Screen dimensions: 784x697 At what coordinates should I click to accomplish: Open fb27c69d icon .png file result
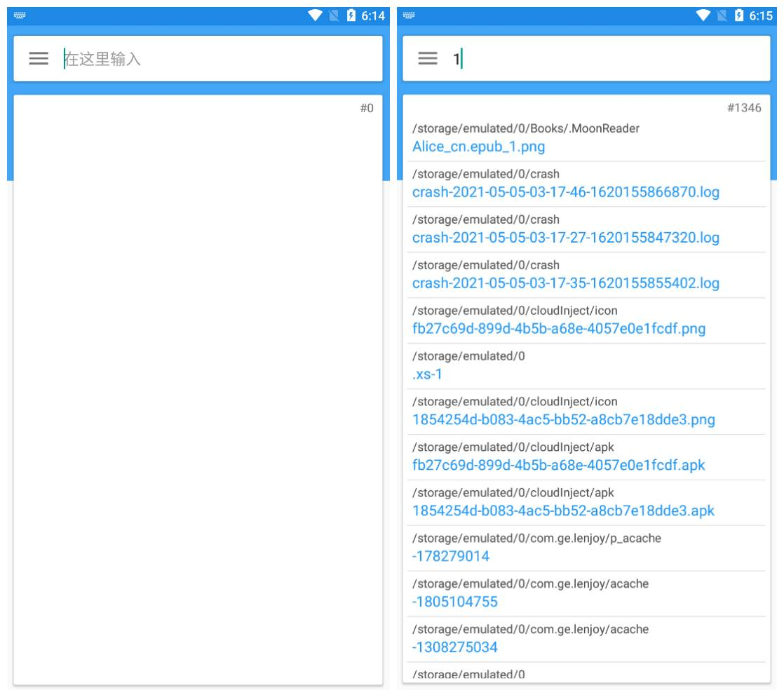558,329
